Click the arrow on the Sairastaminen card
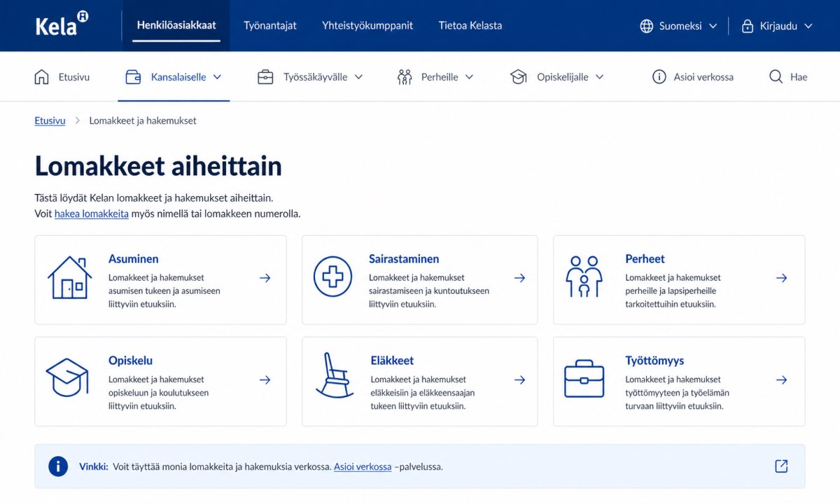Screen dimensions: 840x504 point(519,278)
